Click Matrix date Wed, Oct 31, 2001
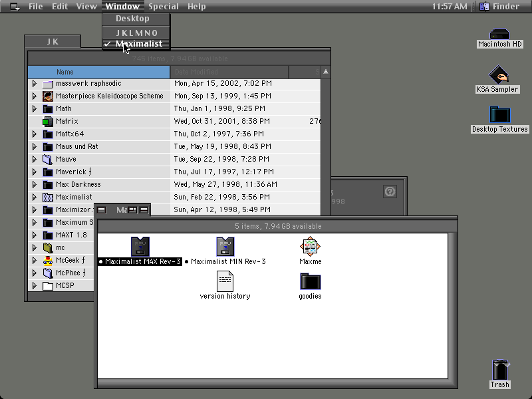The height and width of the screenshot is (399, 532). 222,121
